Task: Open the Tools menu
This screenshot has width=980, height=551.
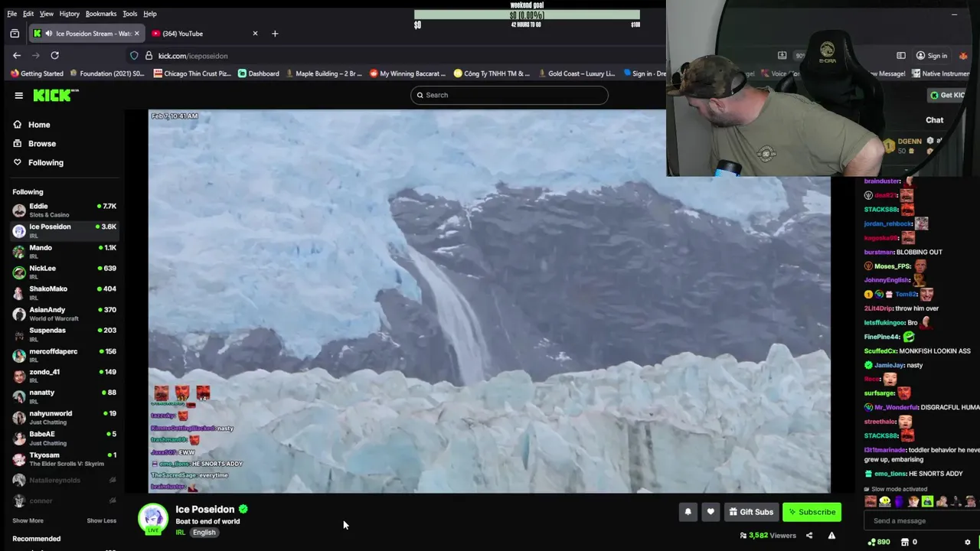Action: [130, 14]
